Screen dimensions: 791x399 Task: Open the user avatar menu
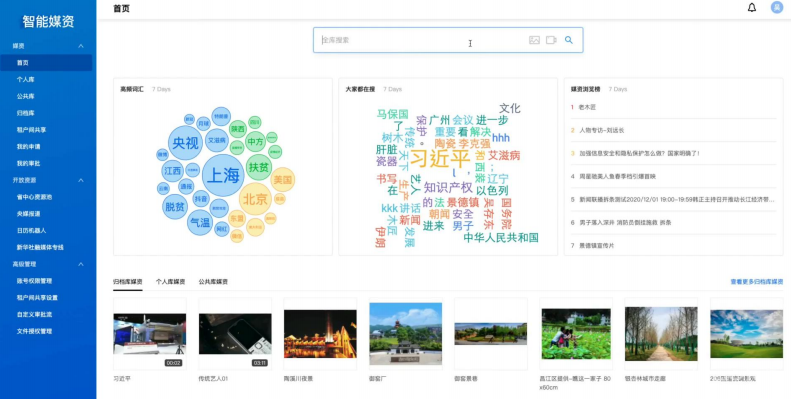(776, 8)
